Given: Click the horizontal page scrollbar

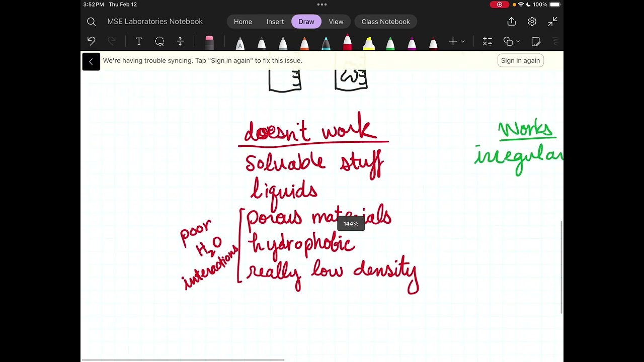Looking at the screenshot, I should pos(183,360).
